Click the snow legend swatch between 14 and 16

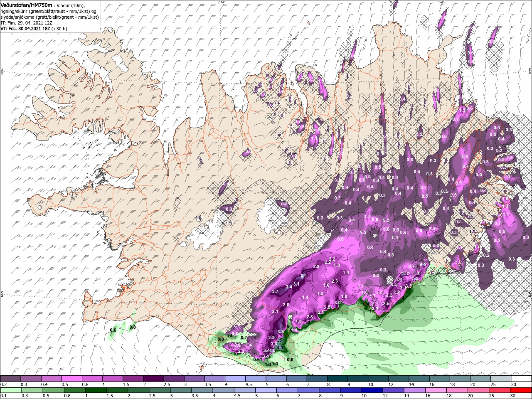(420, 379)
